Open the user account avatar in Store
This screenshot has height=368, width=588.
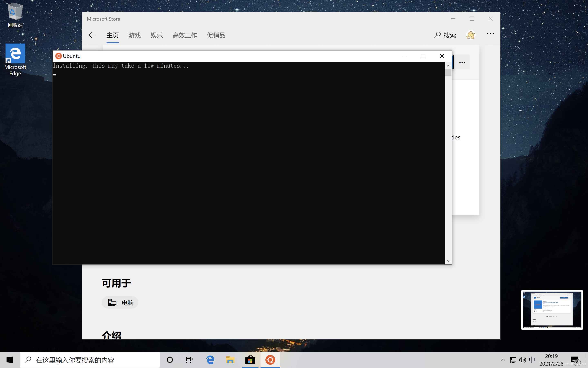pos(471,35)
